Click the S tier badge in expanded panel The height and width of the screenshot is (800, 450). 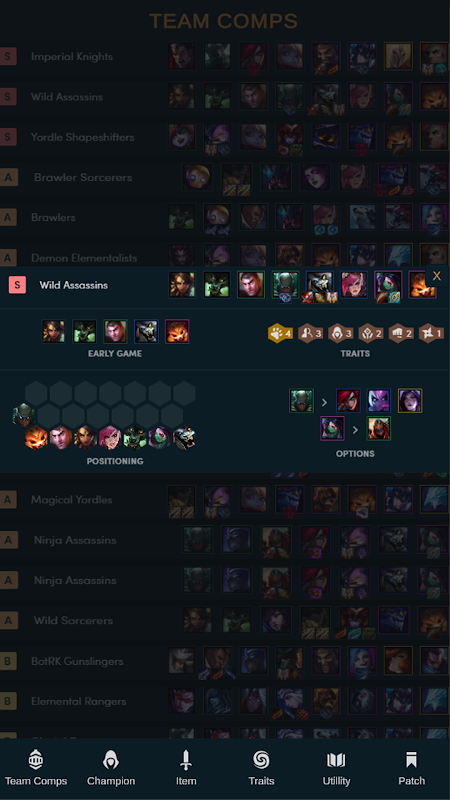[17, 285]
